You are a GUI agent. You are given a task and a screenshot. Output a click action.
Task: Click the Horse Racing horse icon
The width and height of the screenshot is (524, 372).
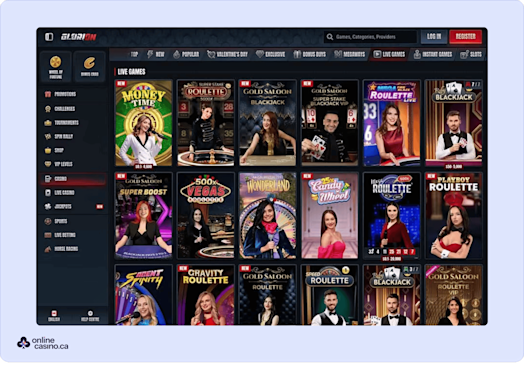click(48, 249)
